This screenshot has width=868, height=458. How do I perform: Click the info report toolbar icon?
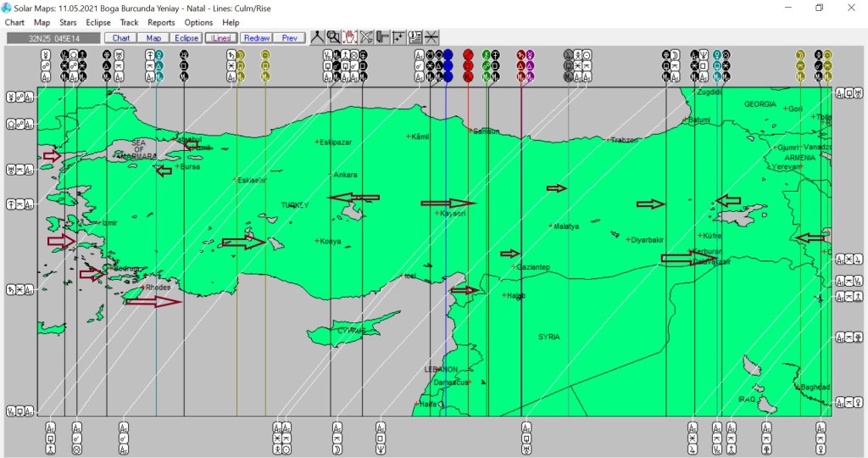[415, 37]
